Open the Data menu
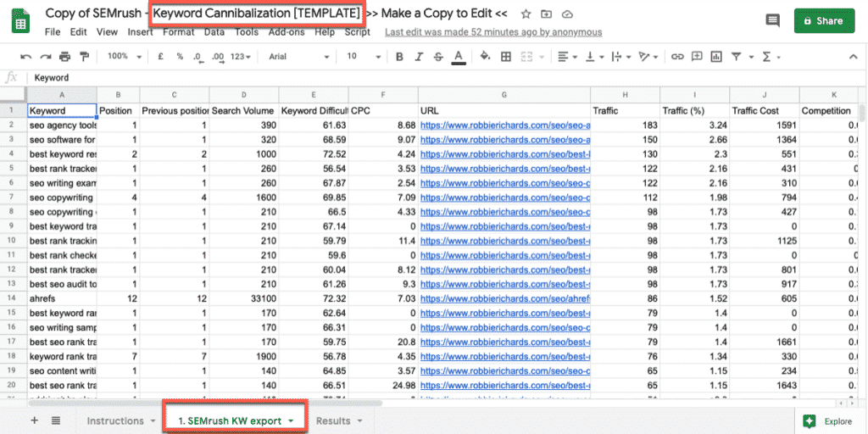Screen dimensions: 868x434 pos(214,32)
